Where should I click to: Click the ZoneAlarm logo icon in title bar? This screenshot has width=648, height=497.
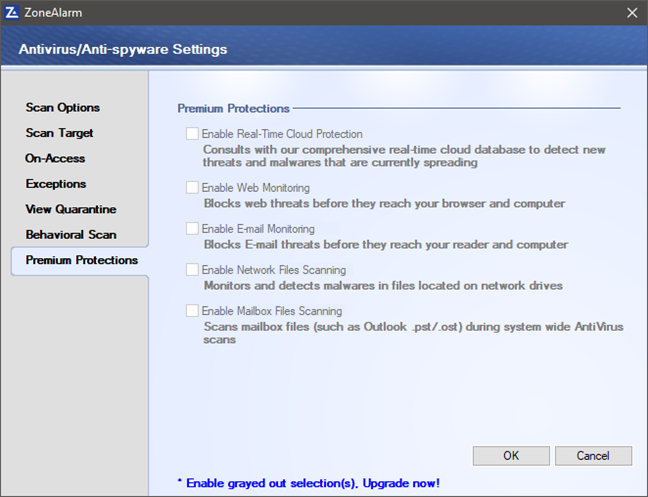coord(12,13)
